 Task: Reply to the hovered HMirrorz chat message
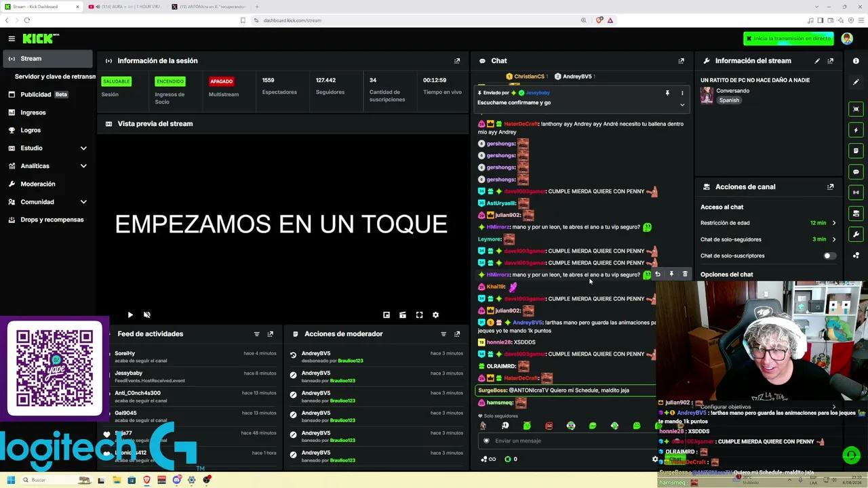point(657,274)
